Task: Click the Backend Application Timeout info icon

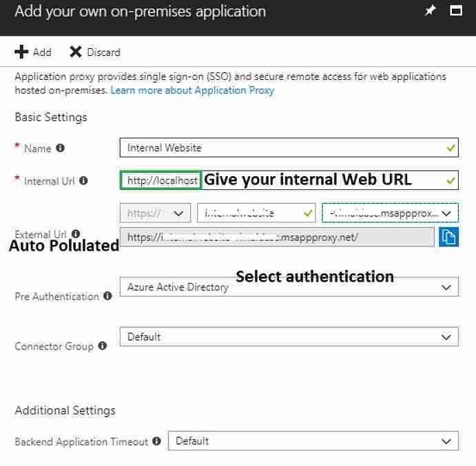Action: click(156, 441)
